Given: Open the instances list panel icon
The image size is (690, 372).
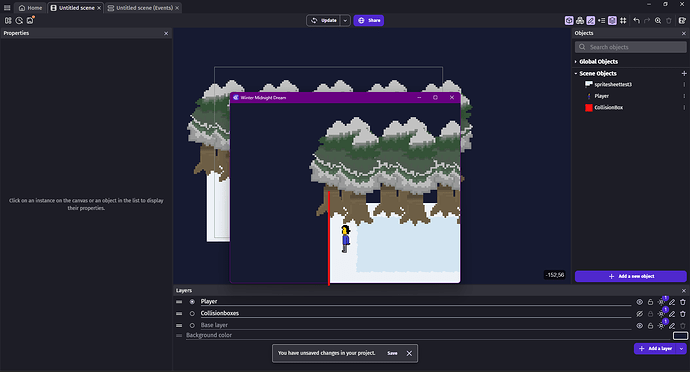Looking at the screenshot, I should 602,21.
